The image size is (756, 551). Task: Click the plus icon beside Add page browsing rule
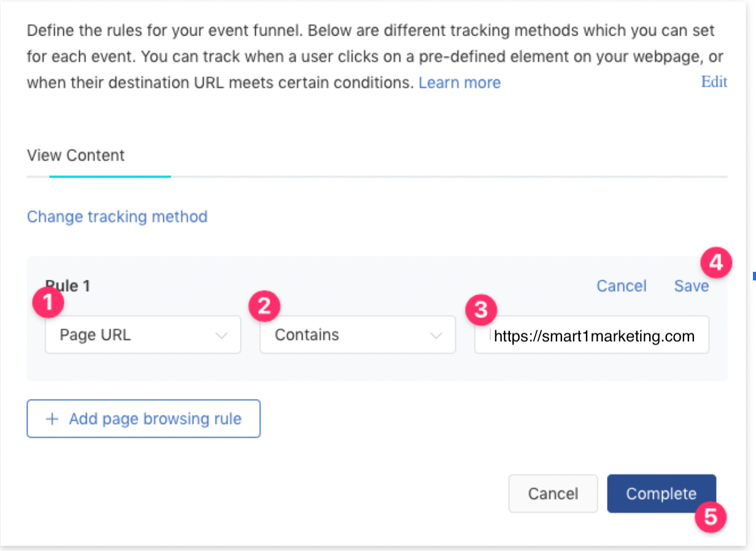tap(53, 419)
